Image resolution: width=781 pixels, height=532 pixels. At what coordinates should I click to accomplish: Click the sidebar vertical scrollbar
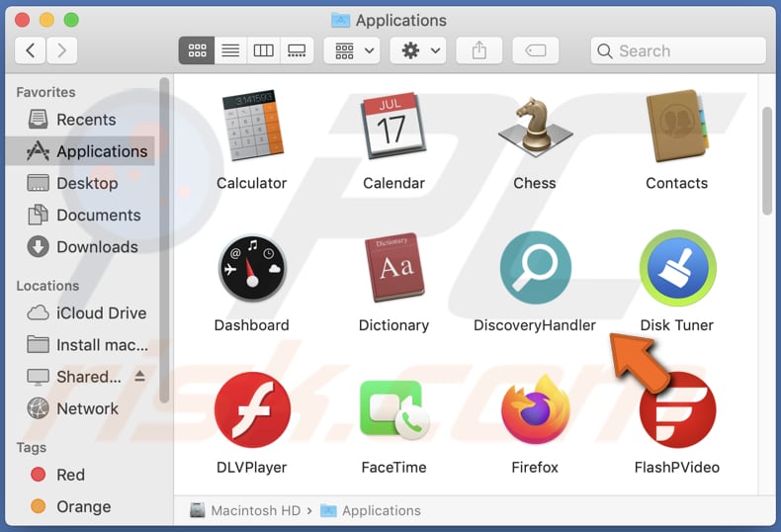(x=164, y=240)
